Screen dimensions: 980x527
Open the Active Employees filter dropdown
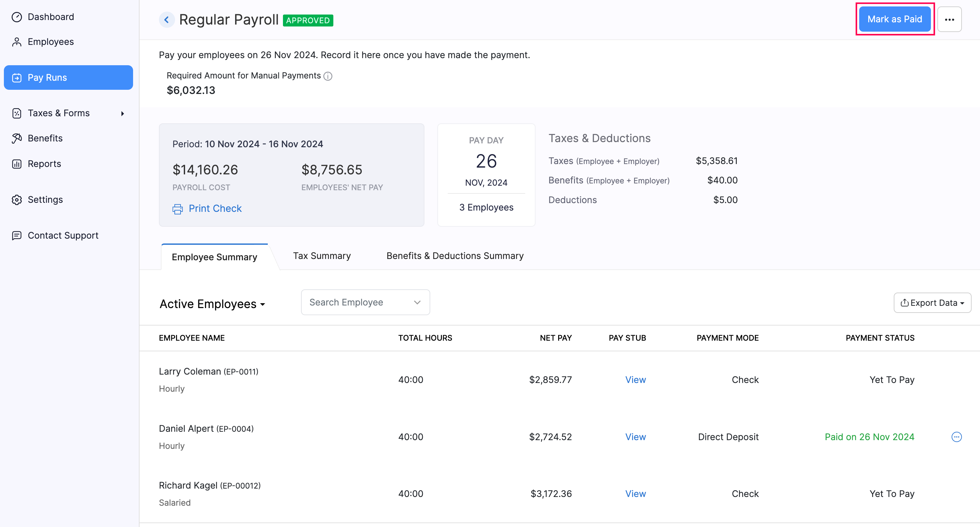212,304
